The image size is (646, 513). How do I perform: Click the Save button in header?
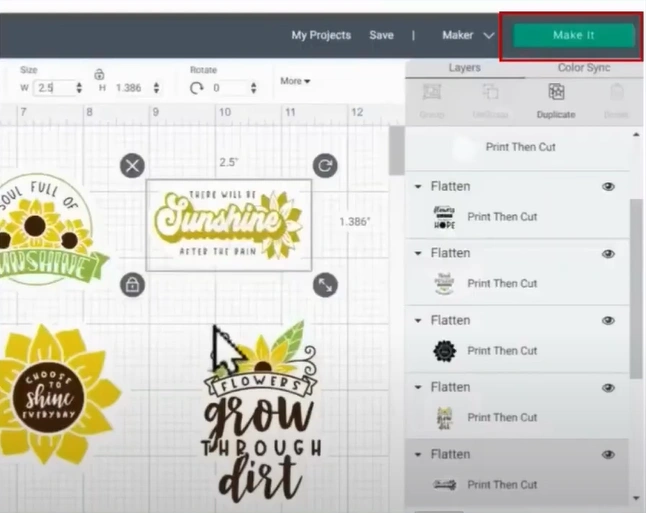pyautogui.click(x=381, y=35)
